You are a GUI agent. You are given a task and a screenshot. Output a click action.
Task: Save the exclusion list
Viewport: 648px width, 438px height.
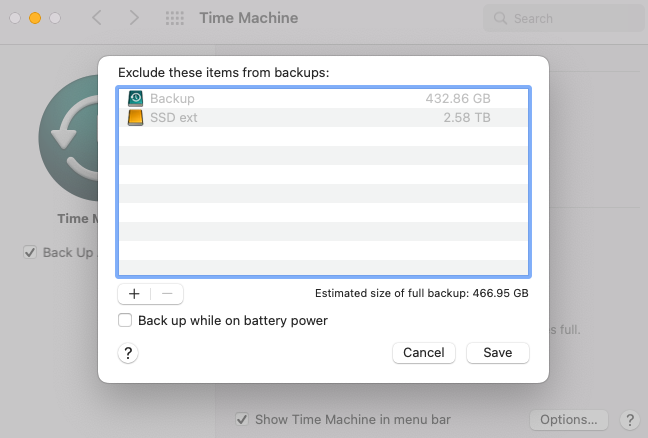click(497, 352)
